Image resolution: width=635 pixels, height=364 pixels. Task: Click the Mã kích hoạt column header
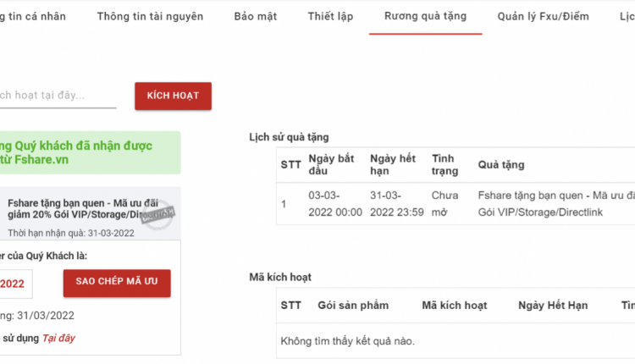(x=455, y=306)
